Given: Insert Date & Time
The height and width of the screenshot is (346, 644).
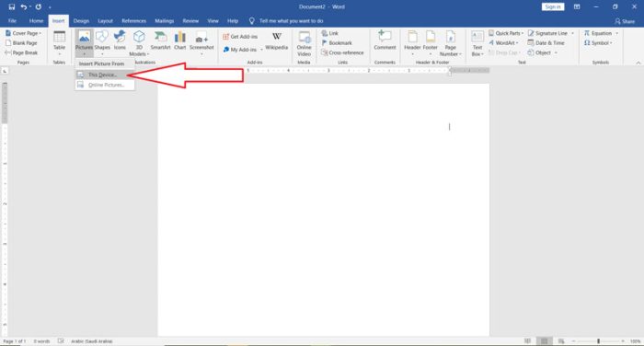Looking at the screenshot, I should click(x=546, y=42).
